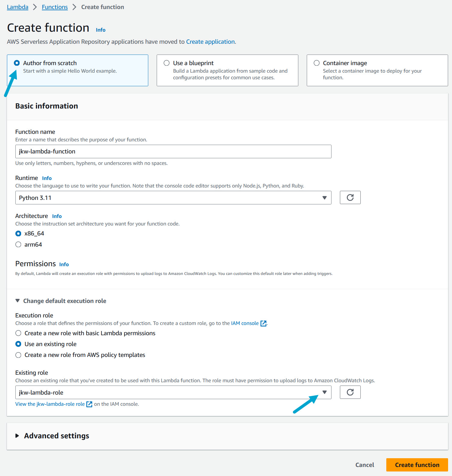Viewport: 452px width, 476px height.
Task: Navigate to Functions breadcrumb
Action: [55, 7]
